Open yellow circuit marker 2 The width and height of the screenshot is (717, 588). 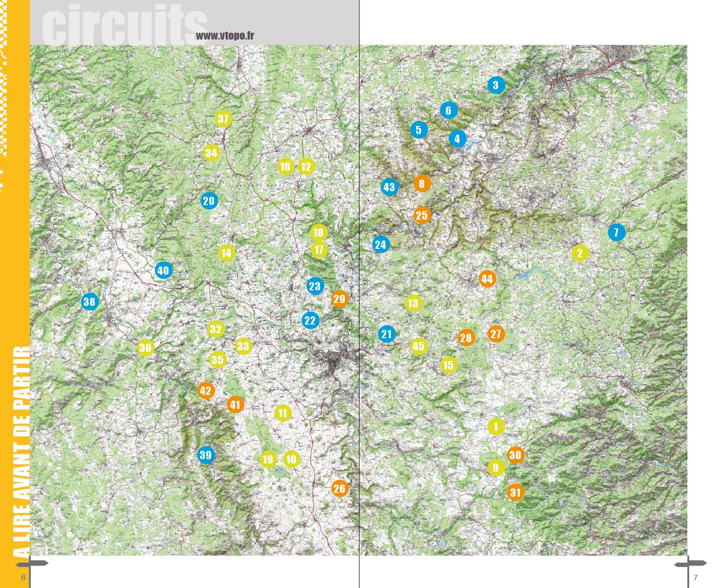[580, 253]
